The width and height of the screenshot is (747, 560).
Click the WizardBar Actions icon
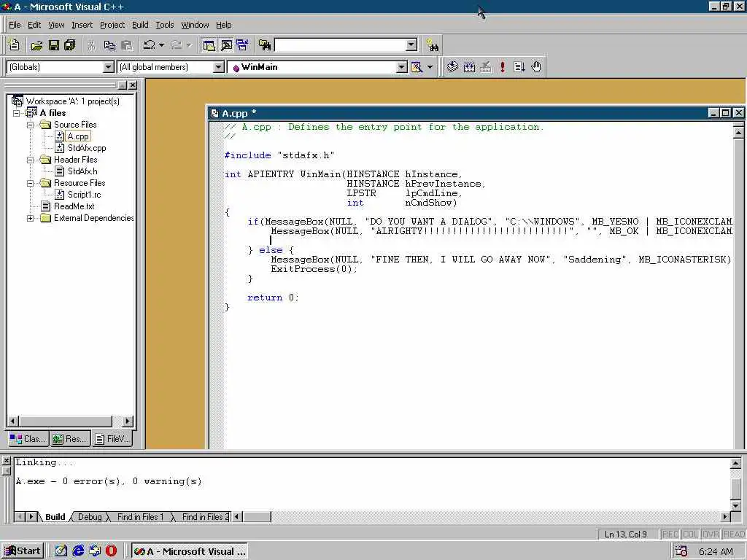point(417,67)
